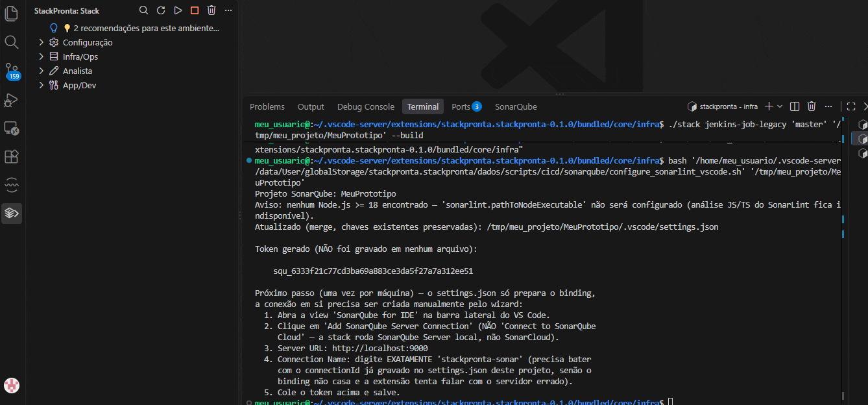
Task: Click the tools icon beside App/Dev
Action: (x=54, y=85)
